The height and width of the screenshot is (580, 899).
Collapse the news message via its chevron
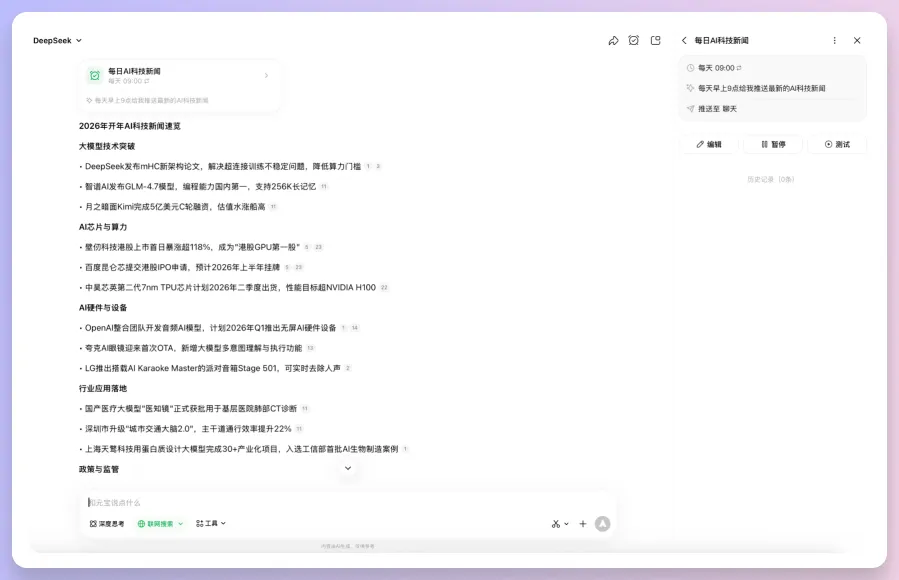point(347,467)
